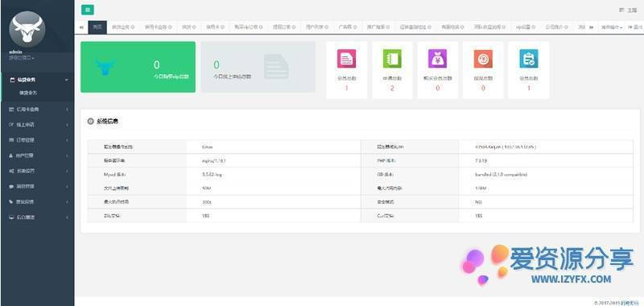This screenshot has width=644, height=306.
Task: Click the gray document icon in online-application card
Action: click(276, 67)
